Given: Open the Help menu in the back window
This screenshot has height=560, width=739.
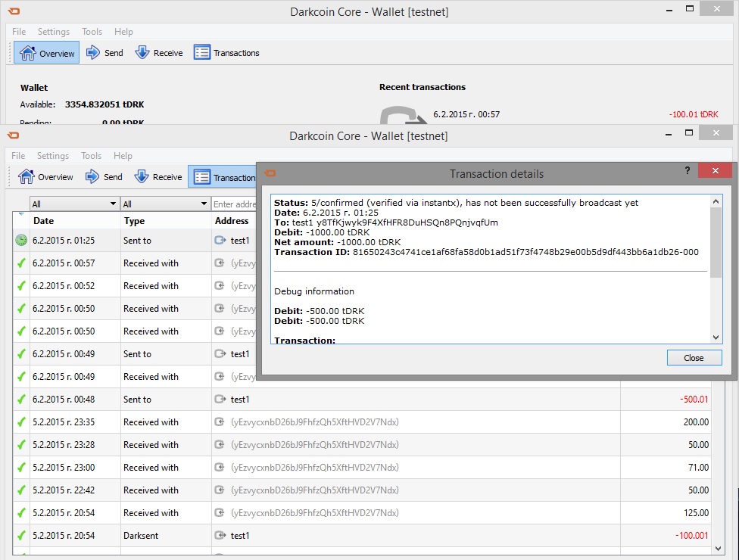Looking at the screenshot, I should (123, 32).
